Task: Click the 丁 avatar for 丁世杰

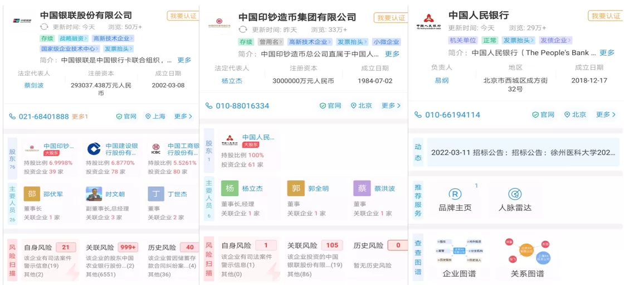Action: click(155, 194)
